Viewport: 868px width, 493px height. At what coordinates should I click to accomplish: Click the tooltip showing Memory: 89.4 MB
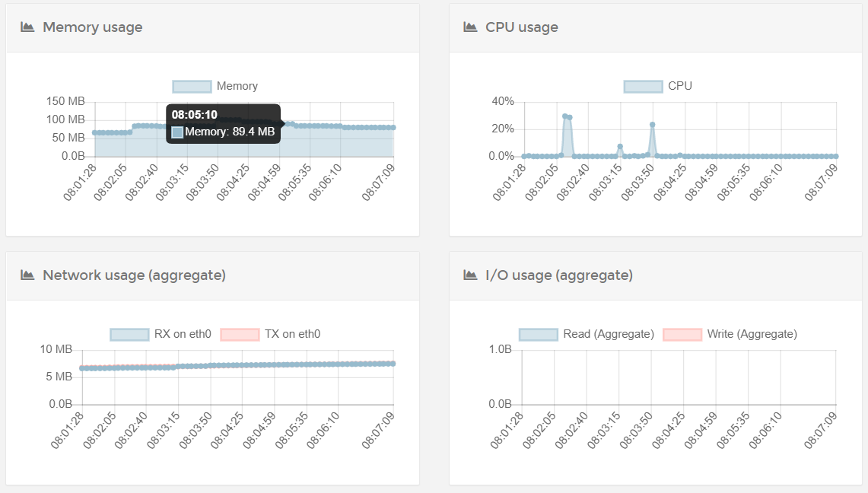(x=223, y=126)
